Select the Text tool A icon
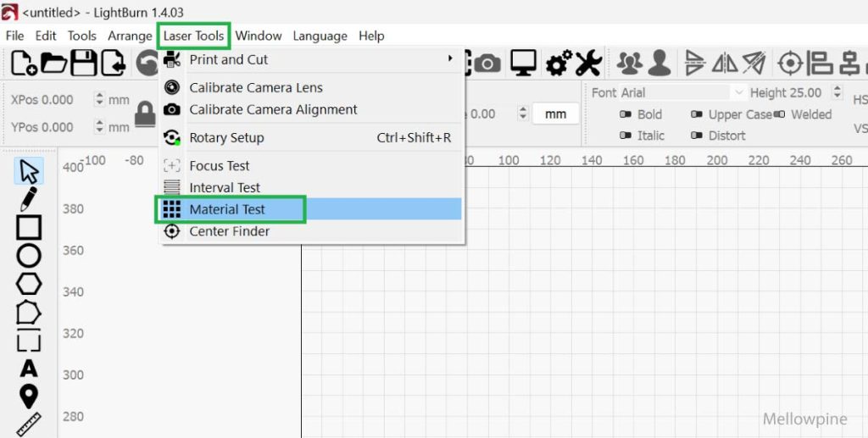868x438 pixels. pos(29,369)
